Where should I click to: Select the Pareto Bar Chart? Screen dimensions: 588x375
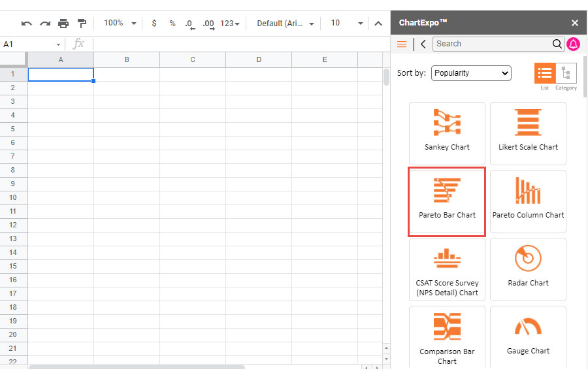point(447,202)
